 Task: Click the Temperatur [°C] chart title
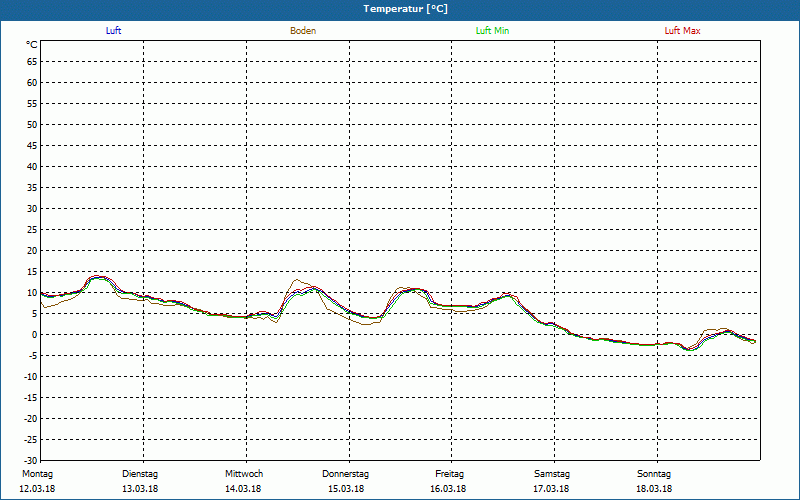(406, 9)
